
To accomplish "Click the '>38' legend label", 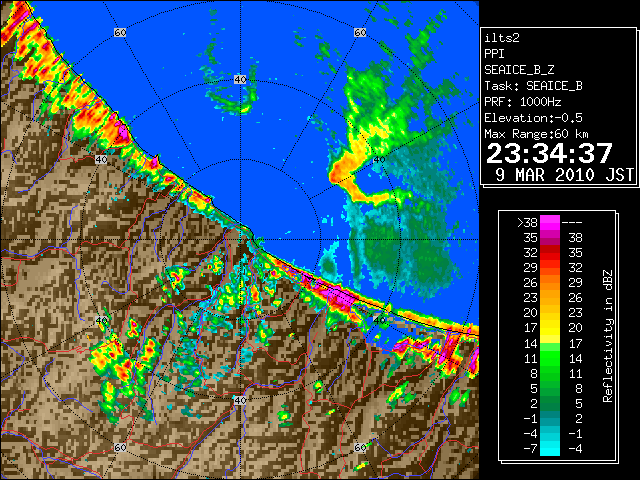I will coord(527,223).
